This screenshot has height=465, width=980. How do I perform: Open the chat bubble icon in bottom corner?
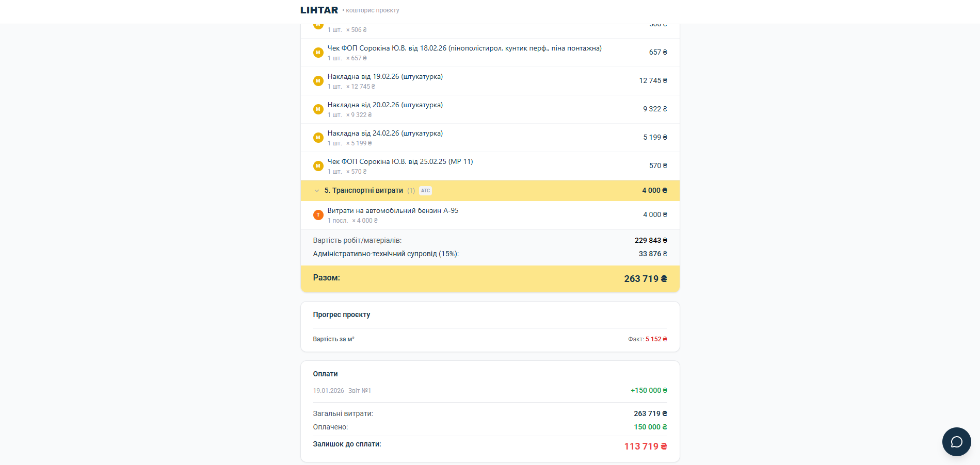click(956, 442)
